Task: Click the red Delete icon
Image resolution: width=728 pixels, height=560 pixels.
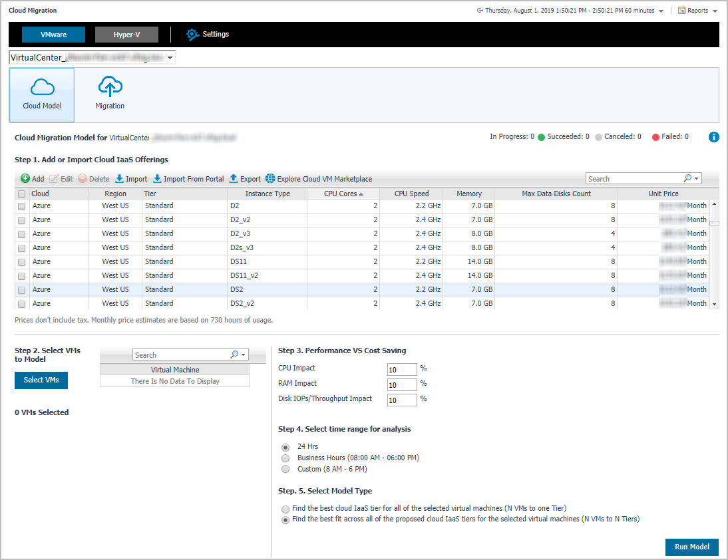Action: [83, 179]
